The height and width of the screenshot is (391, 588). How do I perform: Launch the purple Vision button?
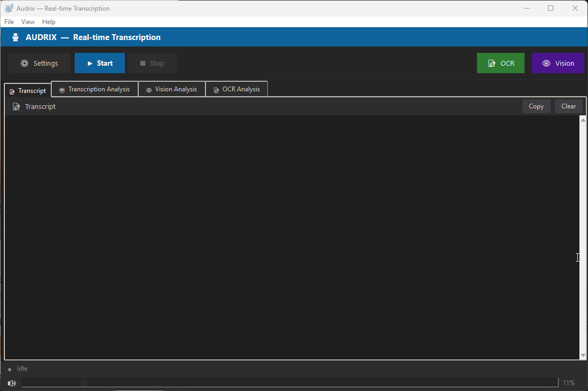click(558, 63)
